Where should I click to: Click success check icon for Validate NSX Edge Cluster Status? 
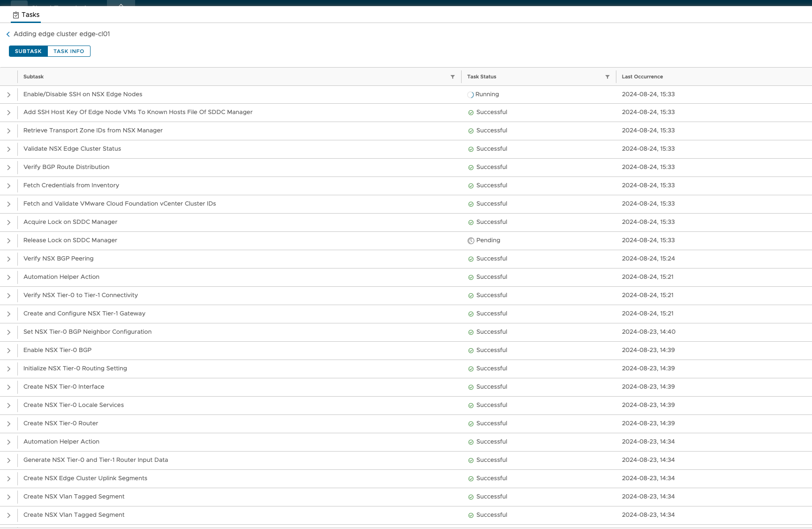coord(471,149)
